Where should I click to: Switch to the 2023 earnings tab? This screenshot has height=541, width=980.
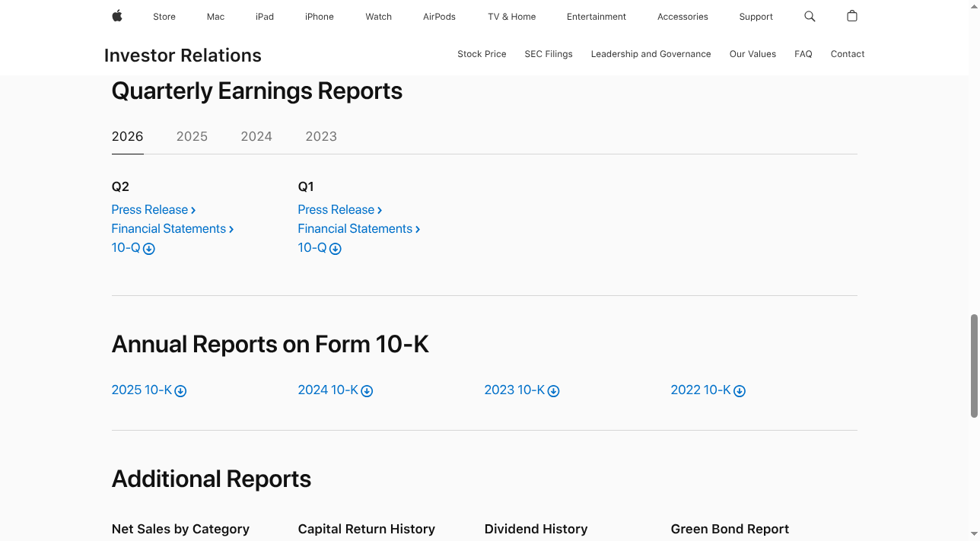pos(321,136)
